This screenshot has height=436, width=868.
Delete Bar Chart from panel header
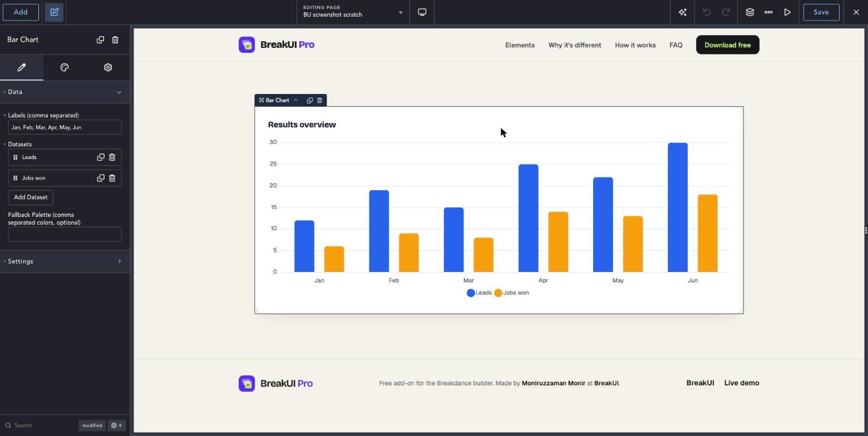coord(115,40)
